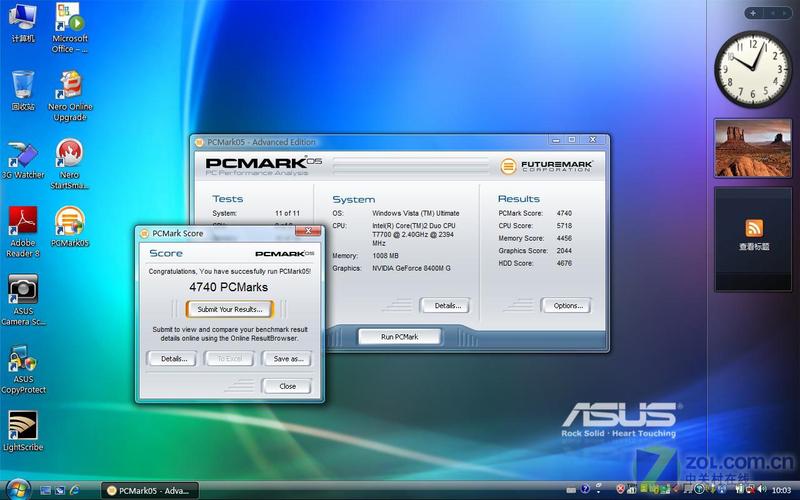The height and width of the screenshot is (500, 800).
Task: Click the 'Tests' section heading
Action: tap(228, 199)
